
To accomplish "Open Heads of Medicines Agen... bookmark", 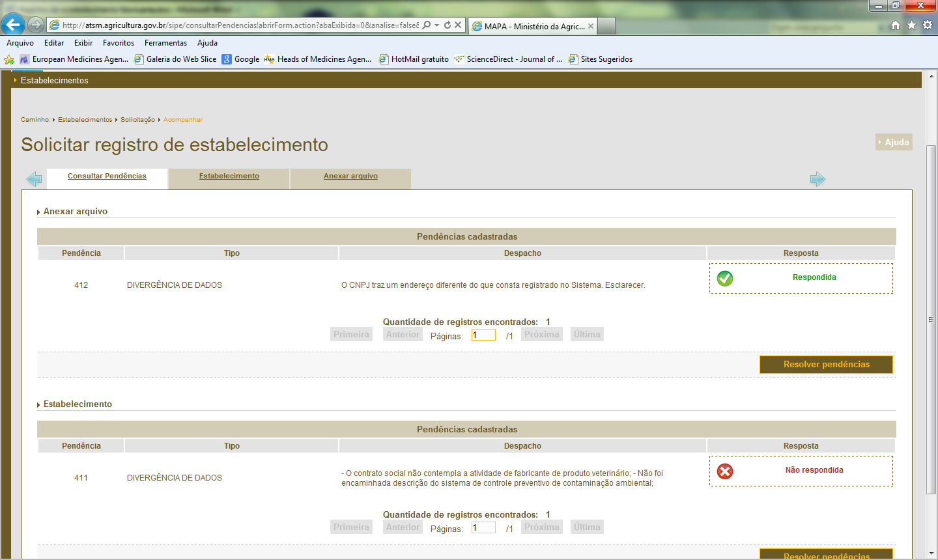I will coord(318,59).
